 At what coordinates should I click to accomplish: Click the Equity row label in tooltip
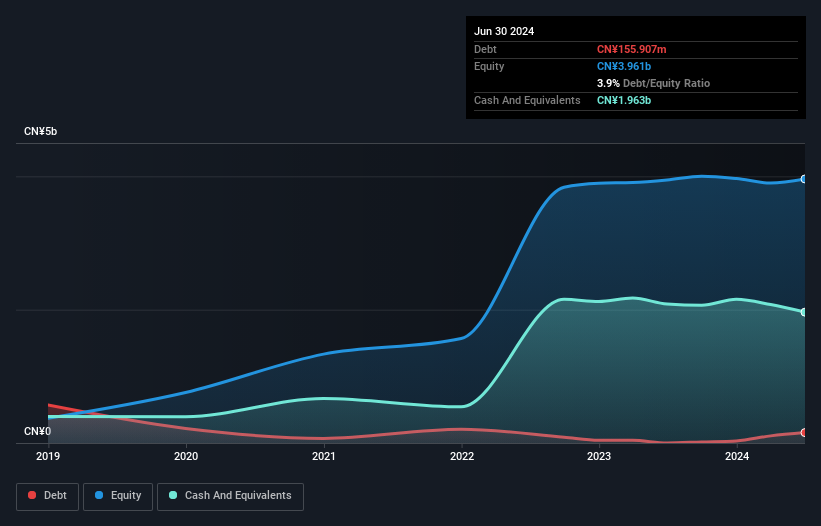click(489, 66)
